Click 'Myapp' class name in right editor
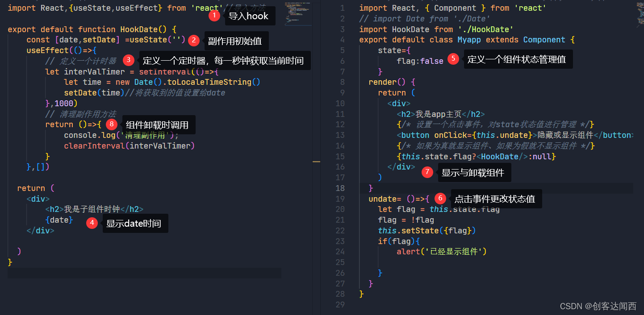Image resolution: width=644 pixels, height=315 pixels. (469, 40)
